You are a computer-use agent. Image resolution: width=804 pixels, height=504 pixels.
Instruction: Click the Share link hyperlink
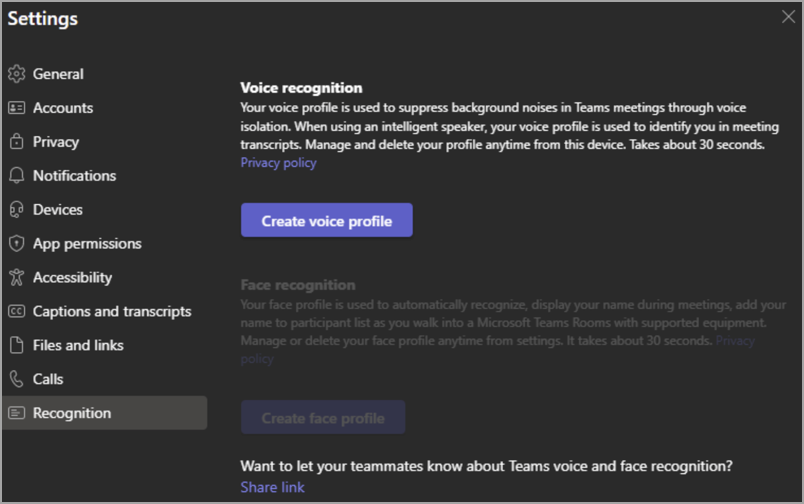pyautogui.click(x=272, y=487)
